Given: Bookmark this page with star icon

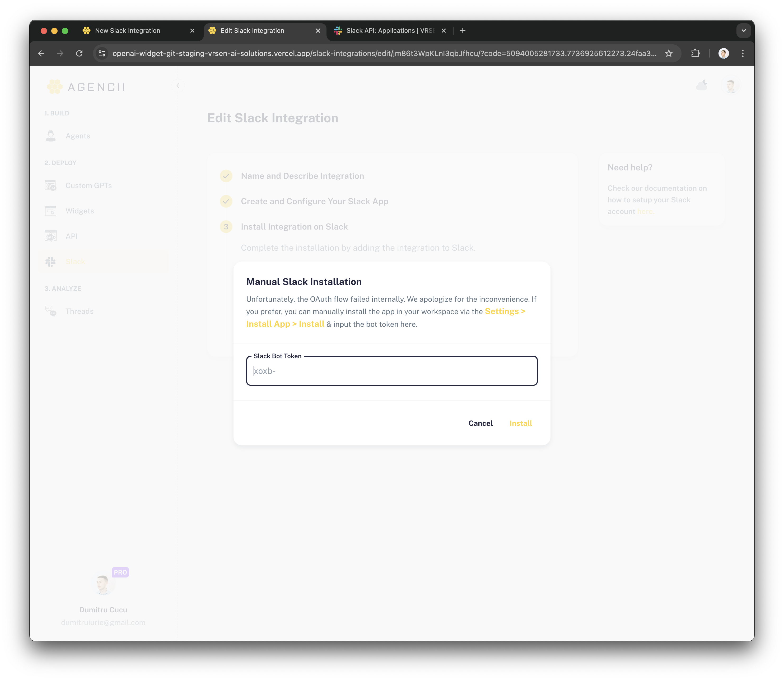Looking at the screenshot, I should click(669, 54).
